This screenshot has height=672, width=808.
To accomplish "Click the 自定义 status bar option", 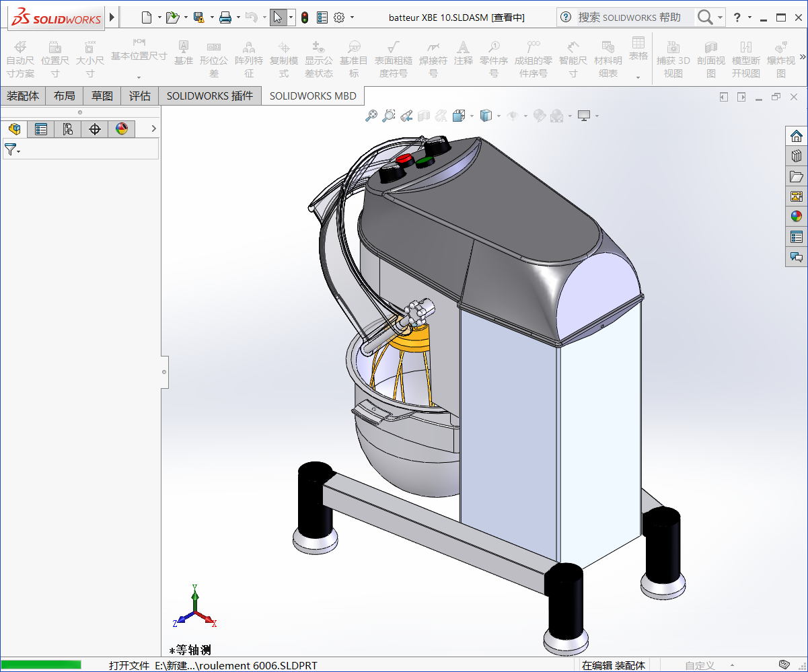I will (x=698, y=665).
